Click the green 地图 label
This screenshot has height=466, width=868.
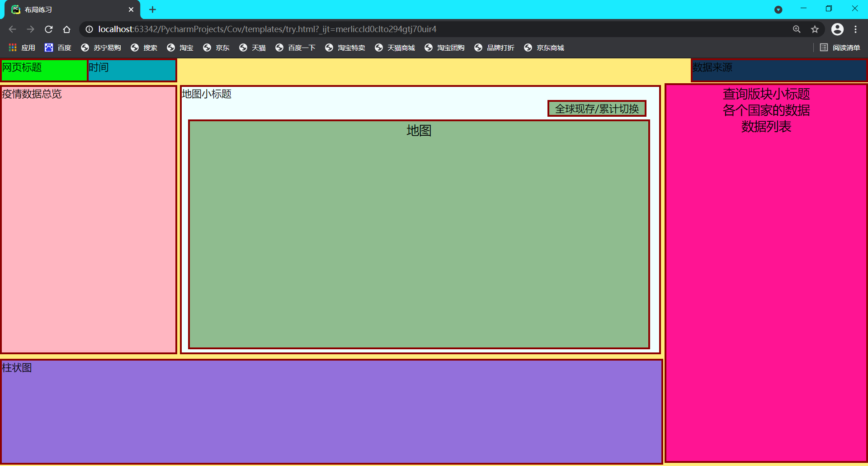[x=419, y=131]
